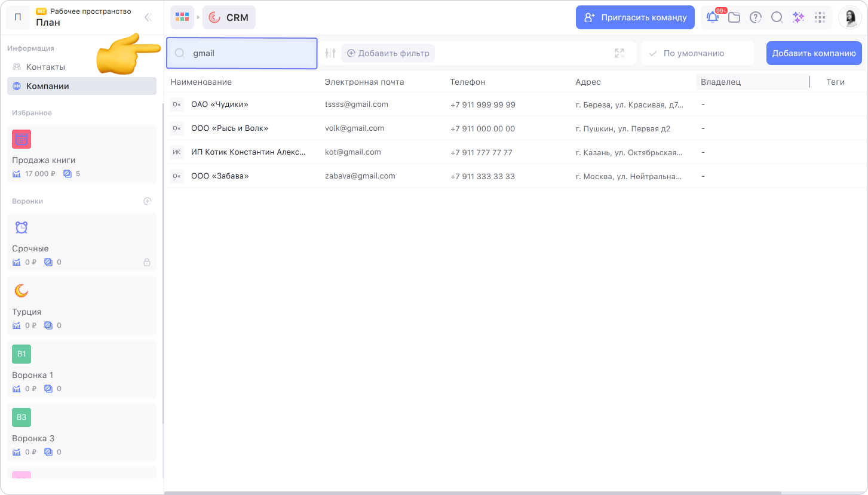Toggle fullscreen expand icon in filter bar

(x=619, y=53)
